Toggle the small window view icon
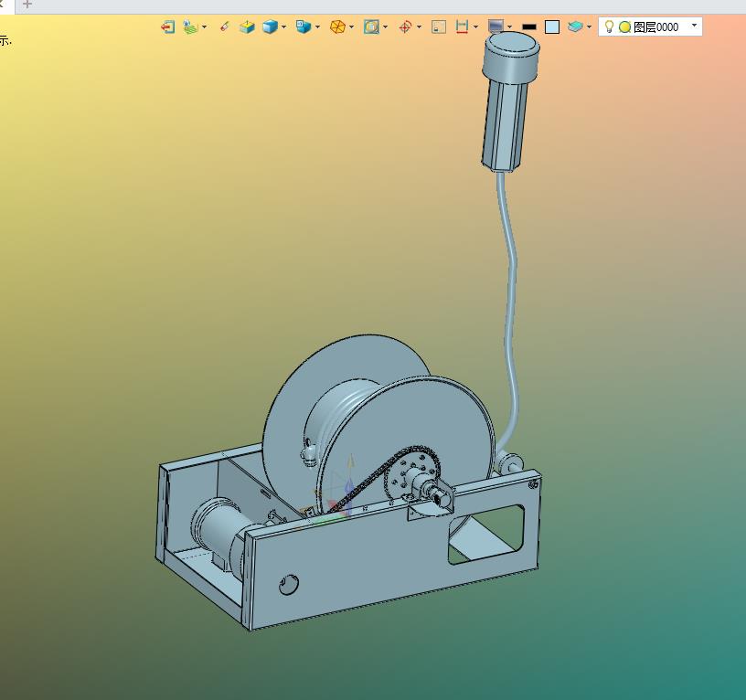This screenshot has height=700, width=746. pyautogui.click(x=439, y=27)
